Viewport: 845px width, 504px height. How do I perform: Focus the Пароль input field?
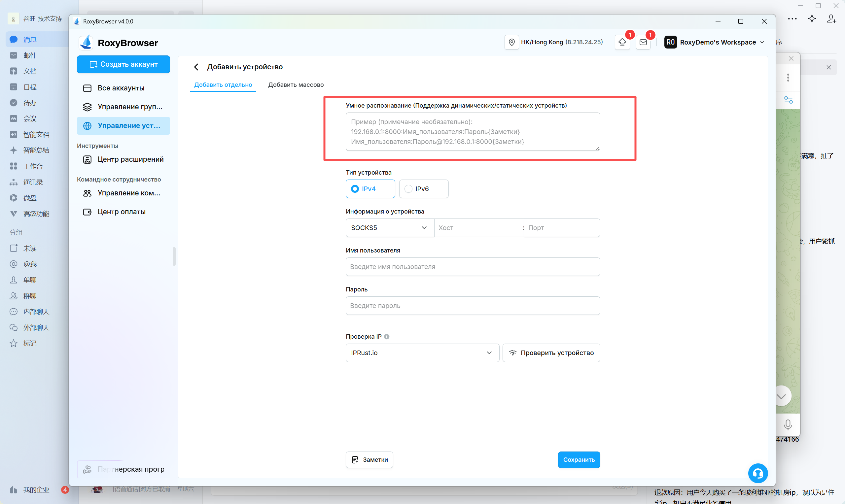(x=473, y=306)
